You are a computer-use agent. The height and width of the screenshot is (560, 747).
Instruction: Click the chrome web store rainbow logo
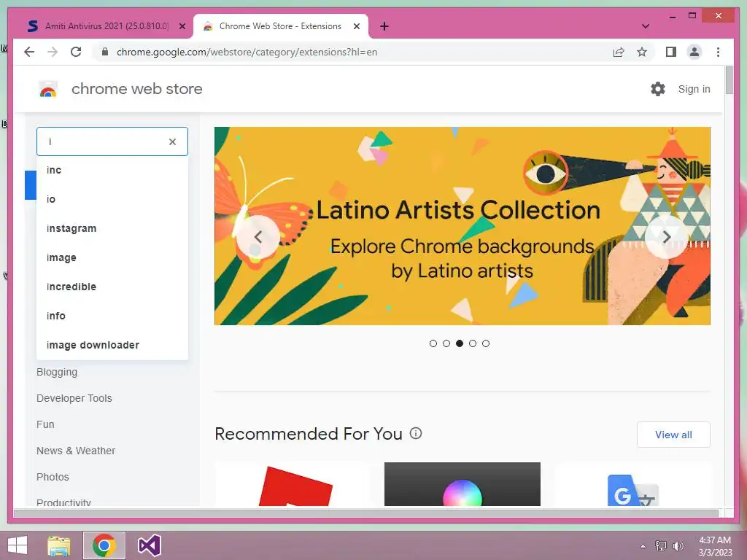pos(47,89)
